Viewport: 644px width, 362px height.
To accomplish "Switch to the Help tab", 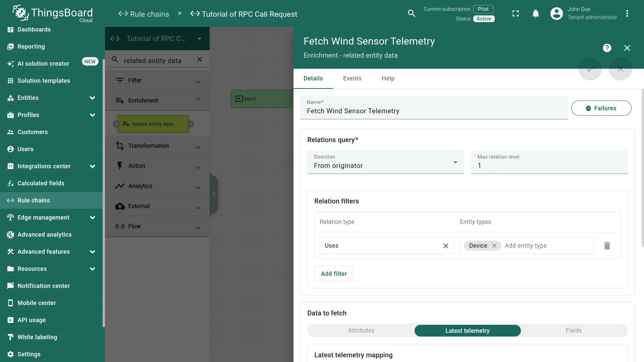I will 388,78.
